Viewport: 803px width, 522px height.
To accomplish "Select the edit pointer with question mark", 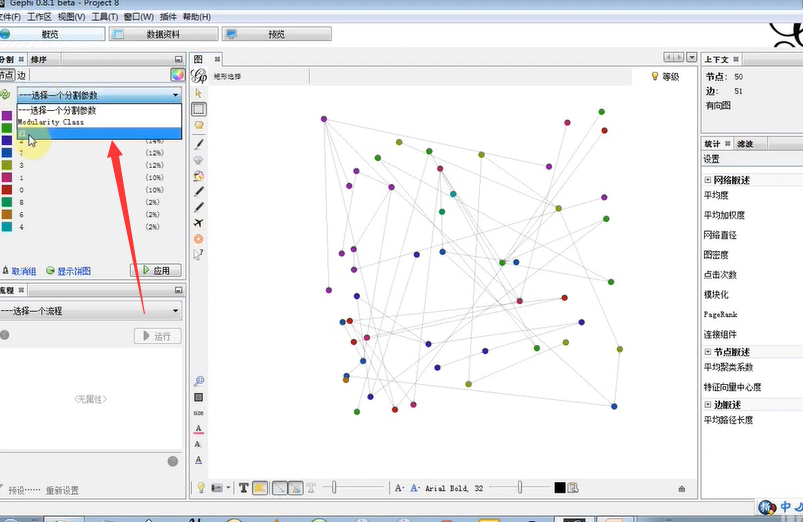I will (199, 255).
